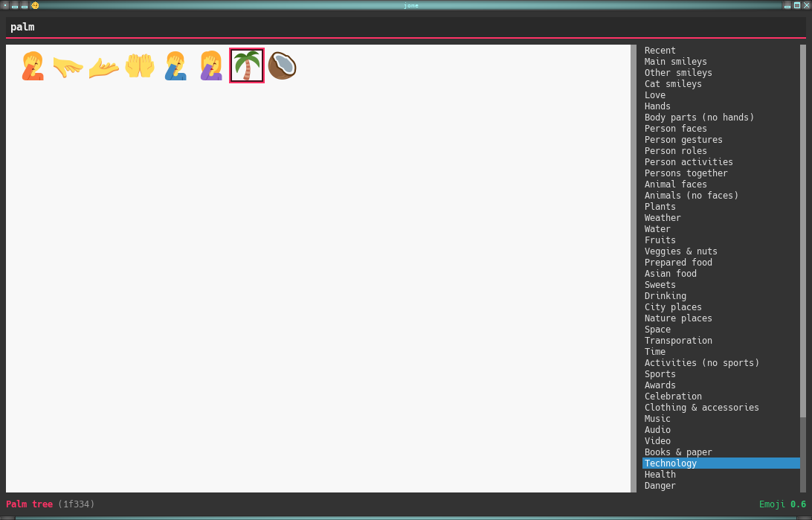Open Asian food category
The image size is (812, 520).
pyautogui.click(x=721, y=274)
